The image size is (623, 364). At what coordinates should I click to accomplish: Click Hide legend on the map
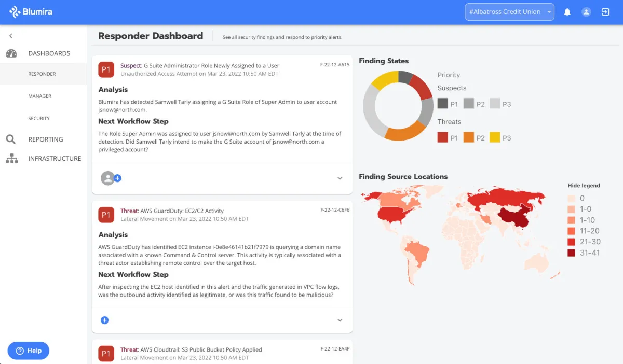click(x=584, y=186)
